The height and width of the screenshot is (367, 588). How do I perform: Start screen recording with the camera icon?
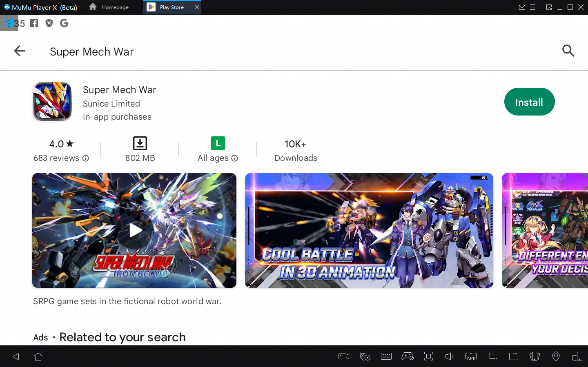[x=344, y=356]
